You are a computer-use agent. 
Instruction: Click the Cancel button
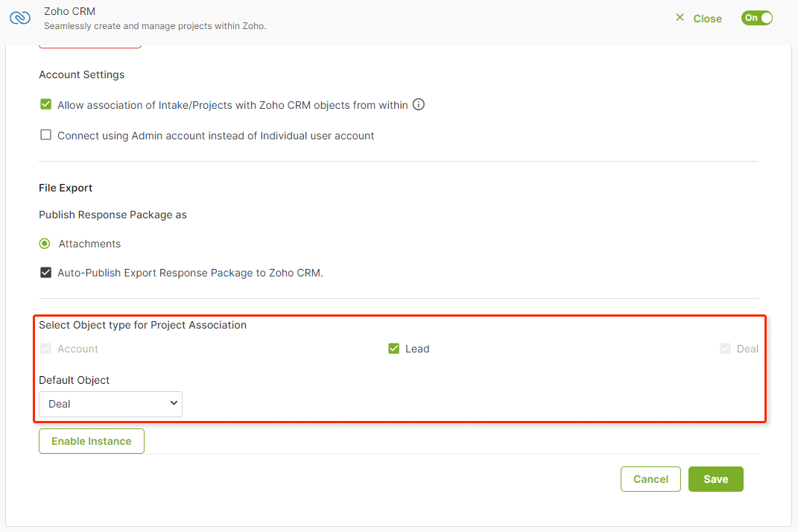pos(650,479)
